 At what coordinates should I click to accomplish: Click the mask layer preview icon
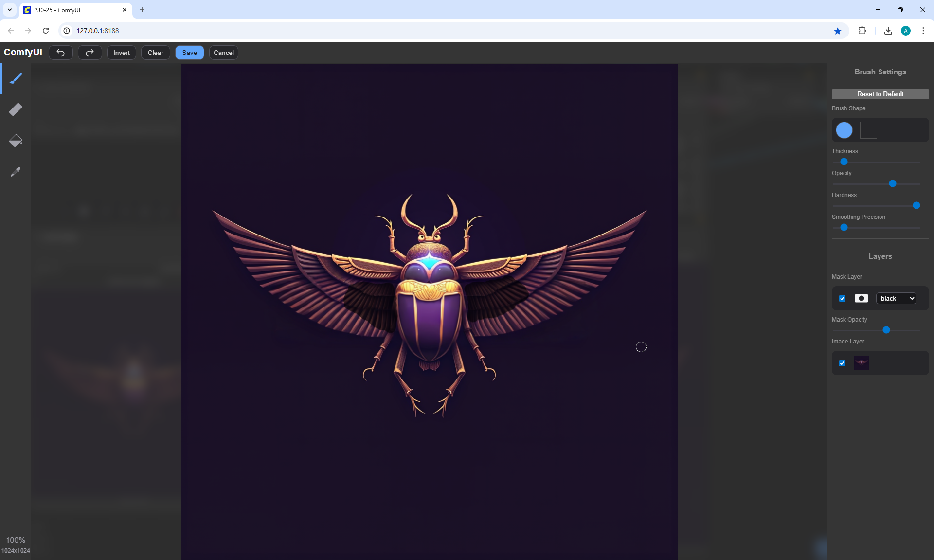pyautogui.click(x=862, y=298)
